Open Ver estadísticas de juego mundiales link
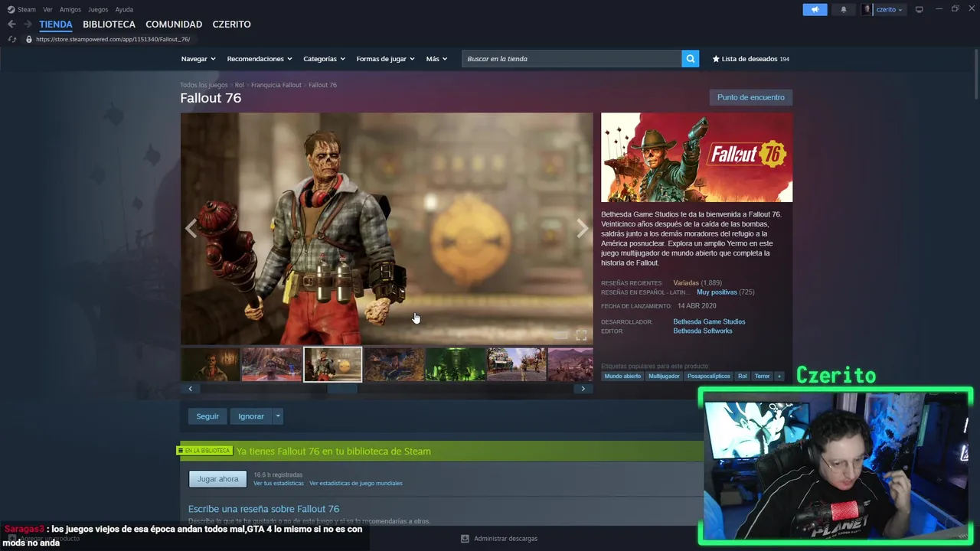980x551 pixels. [356, 484]
